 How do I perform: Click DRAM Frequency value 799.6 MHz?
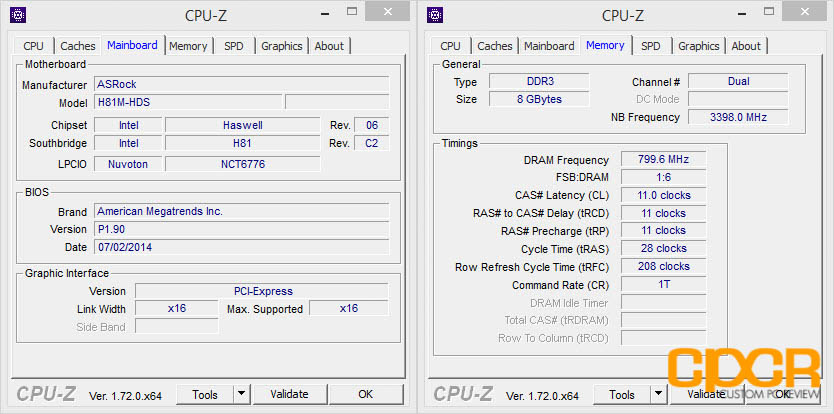coord(663,160)
